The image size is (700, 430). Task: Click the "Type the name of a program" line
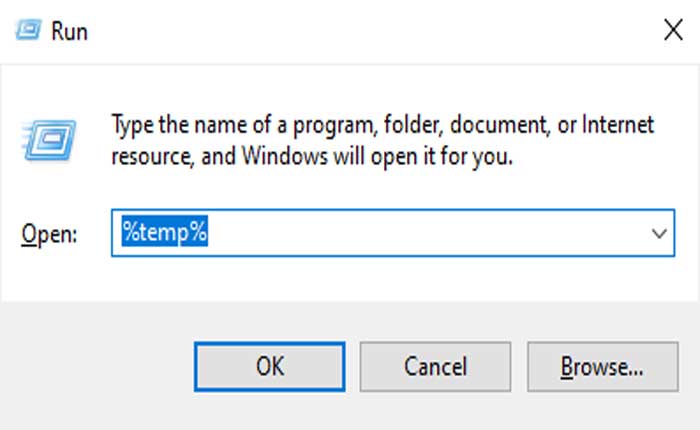point(382,126)
